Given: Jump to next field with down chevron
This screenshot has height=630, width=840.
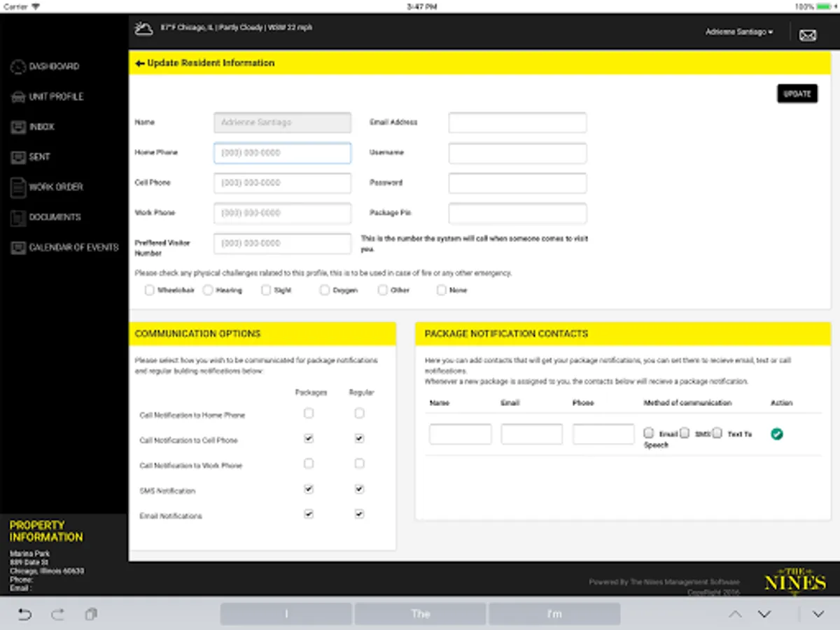Looking at the screenshot, I should [x=764, y=615].
